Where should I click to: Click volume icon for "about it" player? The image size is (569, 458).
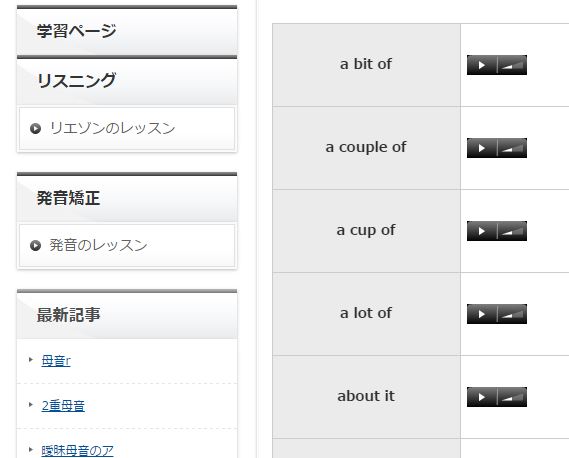[x=512, y=397]
